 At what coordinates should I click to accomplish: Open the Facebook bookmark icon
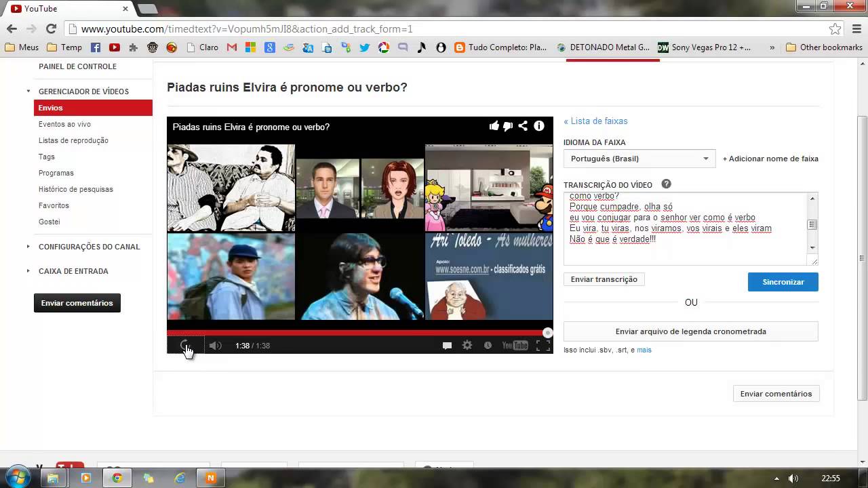click(x=95, y=47)
